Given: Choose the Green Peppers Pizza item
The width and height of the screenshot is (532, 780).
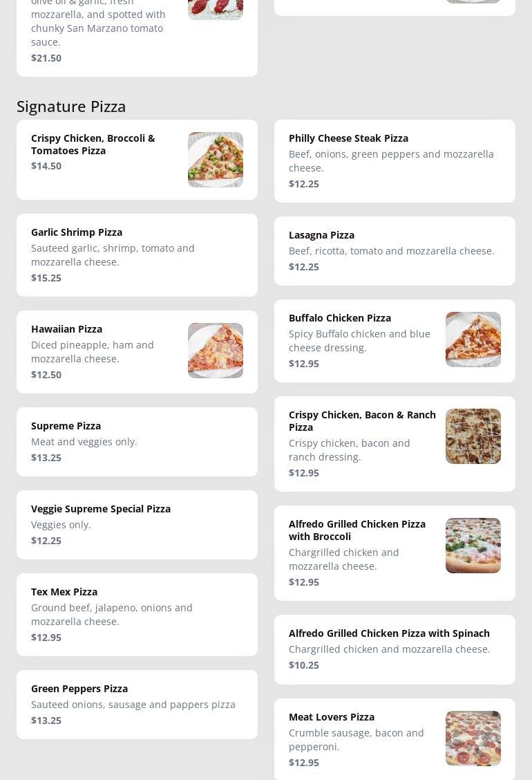Looking at the screenshot, I should click(x=79, y=689).
